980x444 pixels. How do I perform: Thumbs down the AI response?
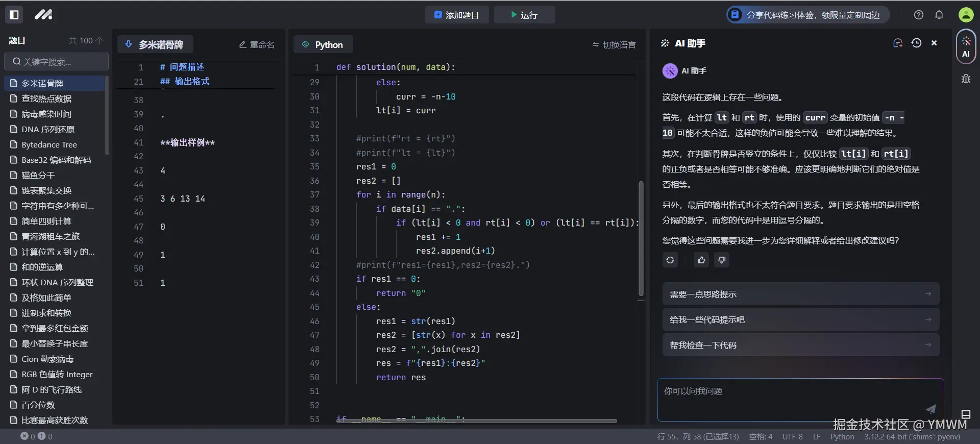(x=722, y=260)
